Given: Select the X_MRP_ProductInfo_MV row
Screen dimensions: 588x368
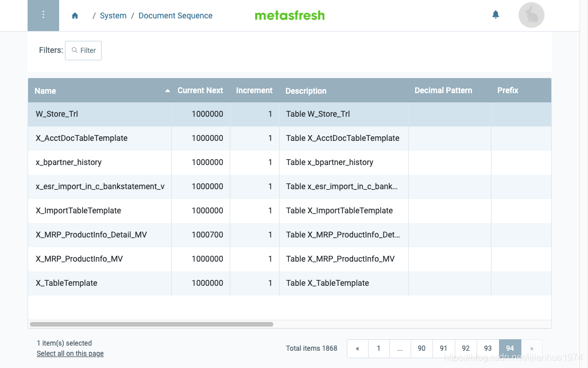Looking at the screenshot, I should pyautogui.click(x=289, y=259).
